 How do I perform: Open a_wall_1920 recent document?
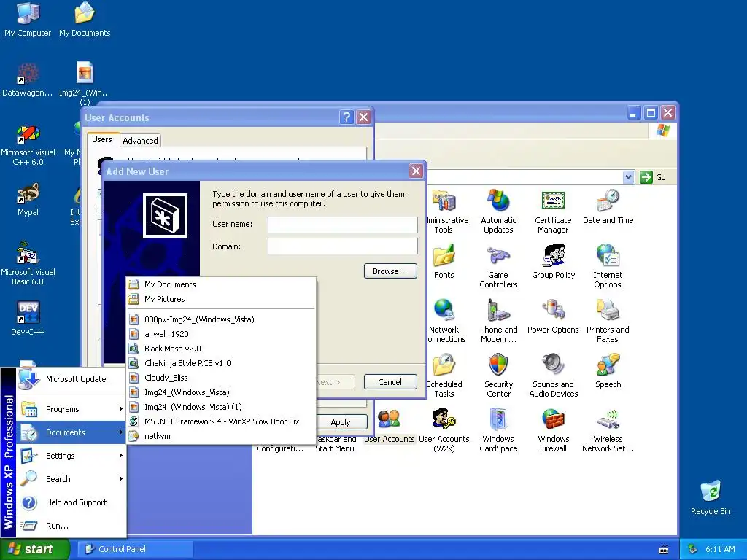(x=221, y=334)
